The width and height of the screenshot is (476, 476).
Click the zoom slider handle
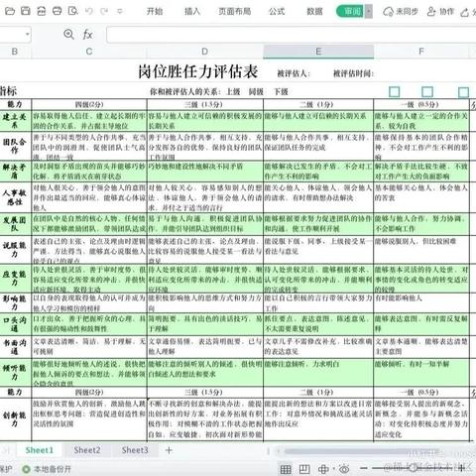[413, 468]
